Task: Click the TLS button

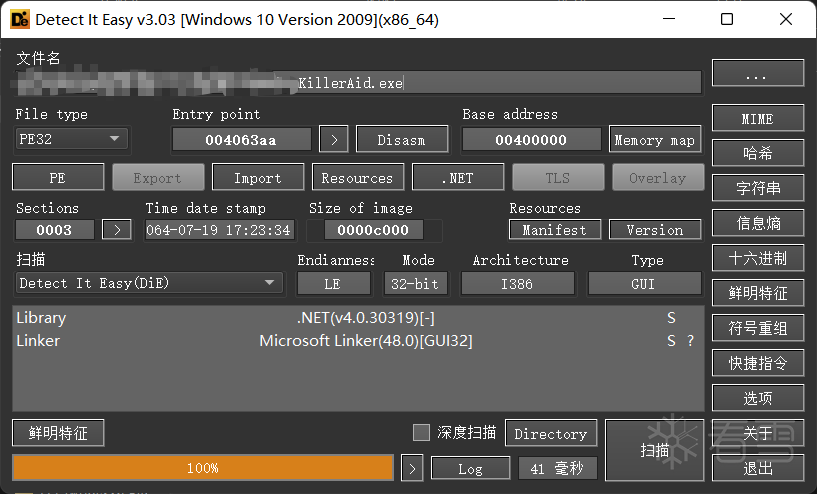Action: [558, 178]
